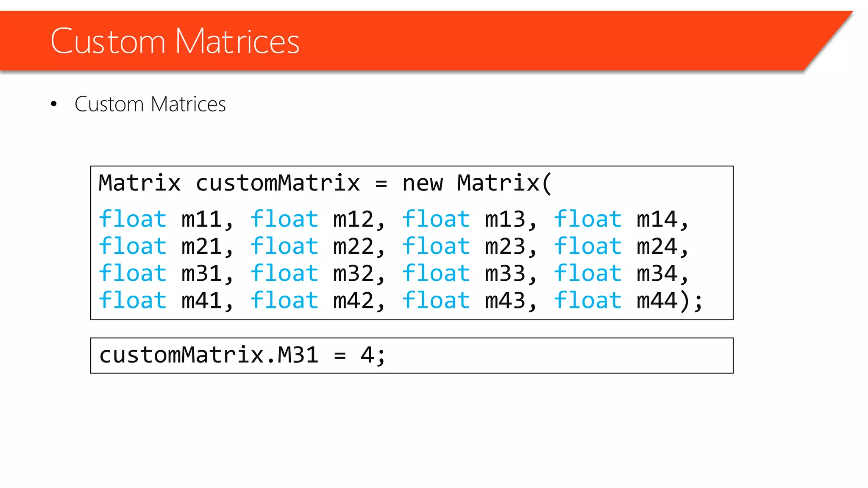Viewport: 868px width, 488px height.
Task: Click the bullet dot before 'Custom Matrices'
Action: pyautogui.click(x=53, y=104)
